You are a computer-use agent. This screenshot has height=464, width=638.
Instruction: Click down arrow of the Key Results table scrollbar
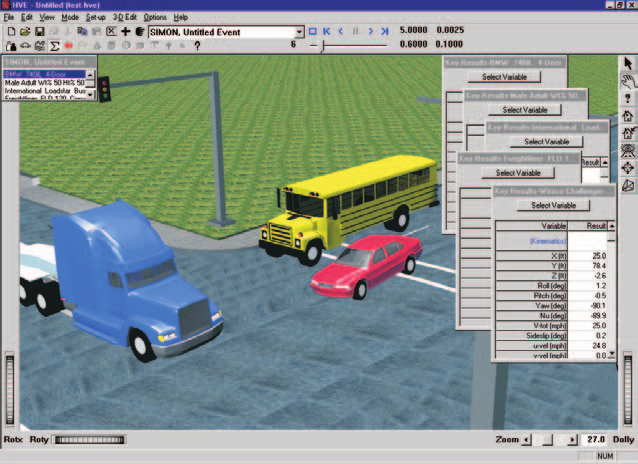612,355
